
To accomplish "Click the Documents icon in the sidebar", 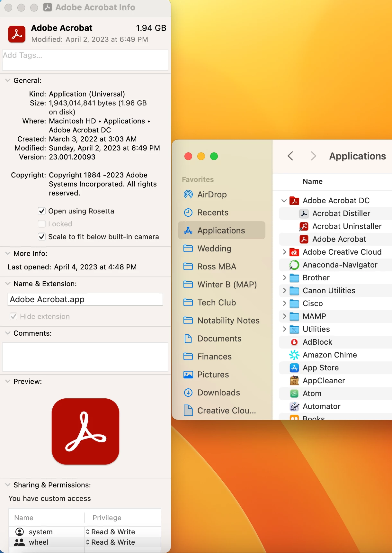I will tap(188, 339).
